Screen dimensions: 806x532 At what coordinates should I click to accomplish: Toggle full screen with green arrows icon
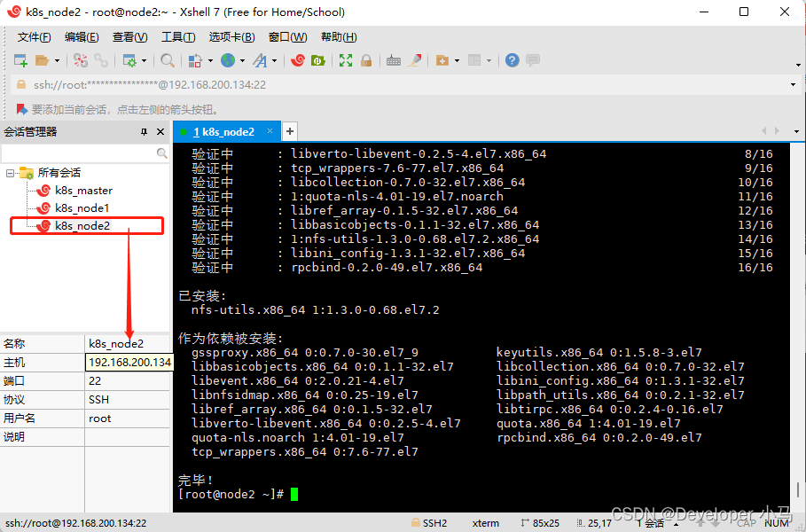pyautogui.click(x=346, y=60)
